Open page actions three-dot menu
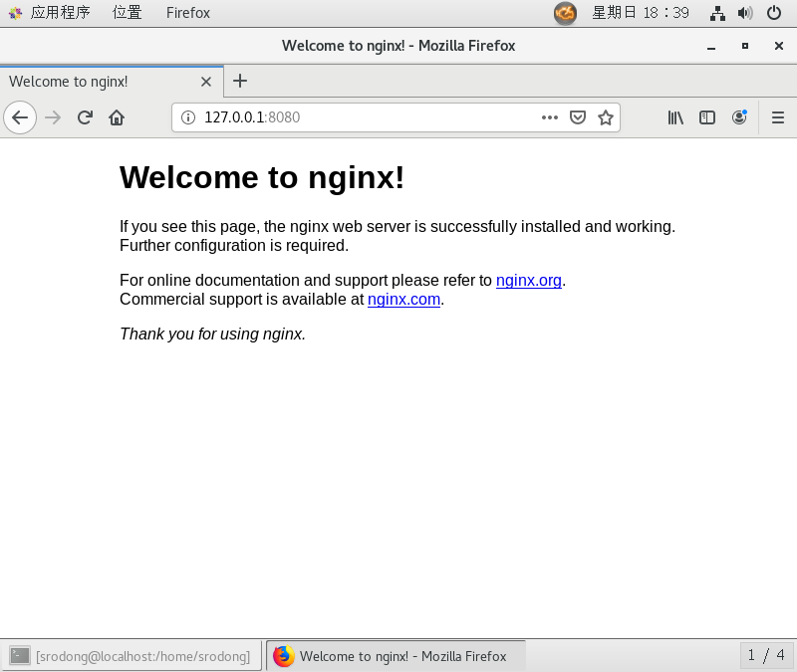Screen dimensions: 797x672 (x=550, y=117)
